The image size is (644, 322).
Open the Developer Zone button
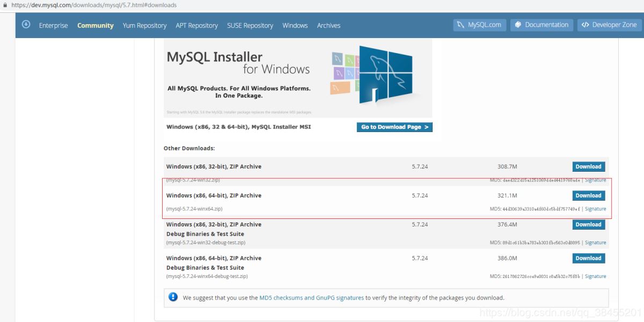click(609, 25)
